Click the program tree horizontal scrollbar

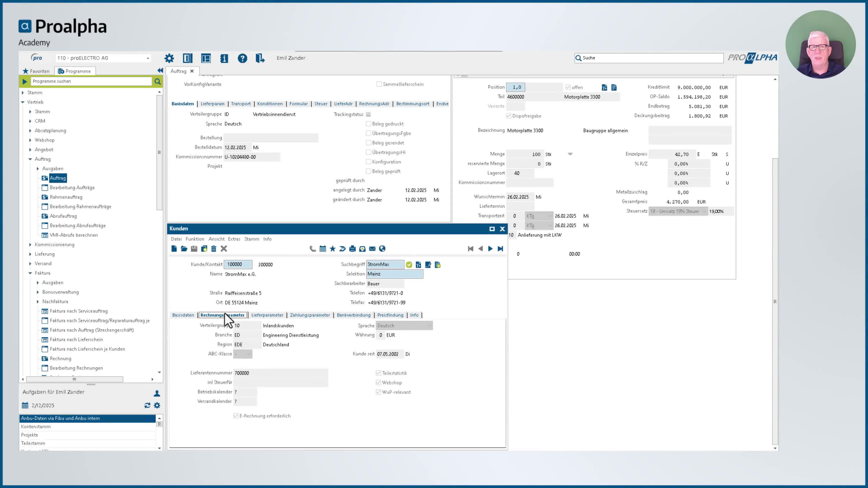(74, 379)
